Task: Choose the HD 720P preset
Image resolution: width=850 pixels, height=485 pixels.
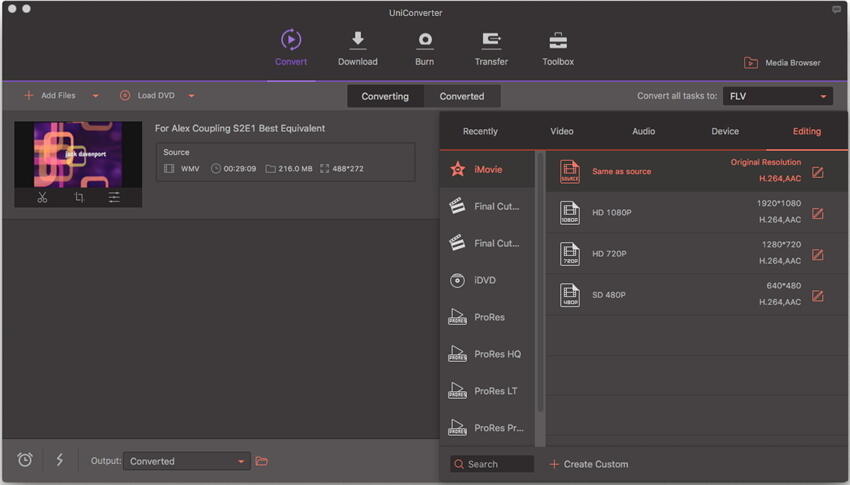Action: point(697,254)
